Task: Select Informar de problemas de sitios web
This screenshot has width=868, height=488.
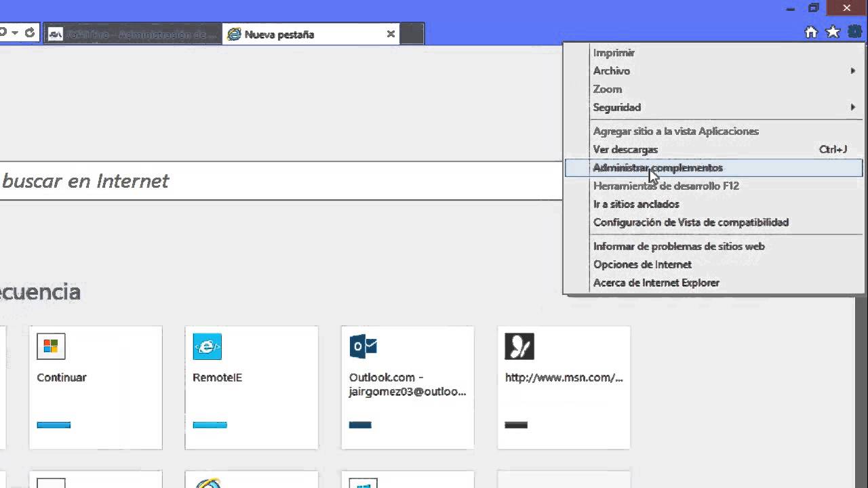Action: (x=713, y=247)
